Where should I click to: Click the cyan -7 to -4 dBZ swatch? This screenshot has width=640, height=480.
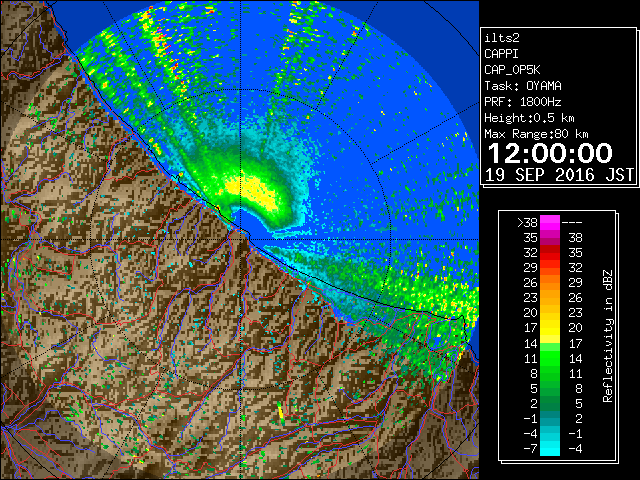pos(550,448)
